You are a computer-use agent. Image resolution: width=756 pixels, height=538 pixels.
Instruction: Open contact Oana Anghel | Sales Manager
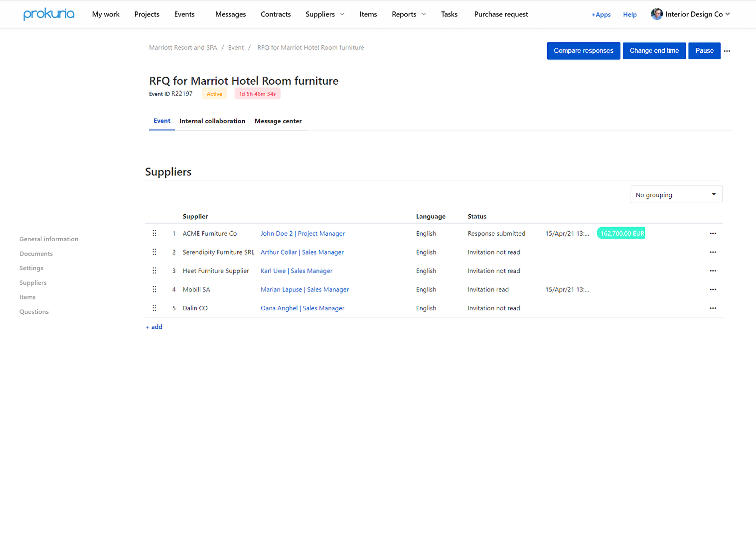pyautogui.click(x=302, y=308)
